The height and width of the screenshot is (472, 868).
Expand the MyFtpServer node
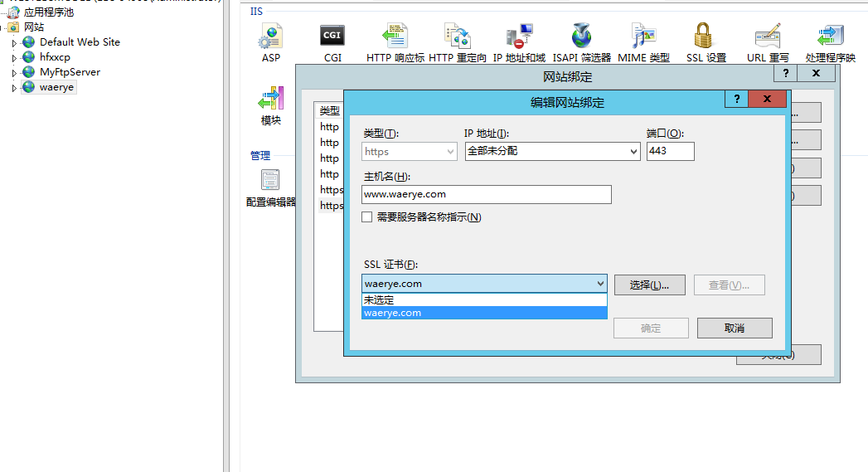(x=14, y=72)
